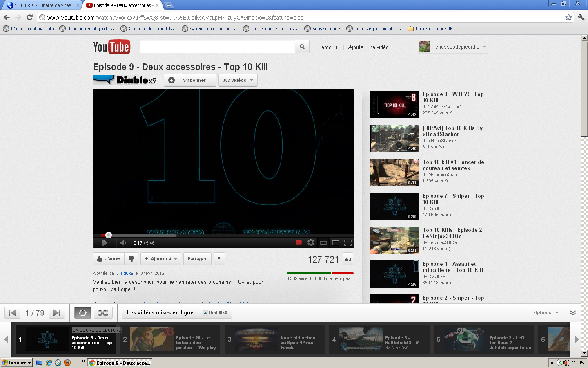Bookmark this page with star
Viewport: 588px width, 368px height.
pos(568,18)
